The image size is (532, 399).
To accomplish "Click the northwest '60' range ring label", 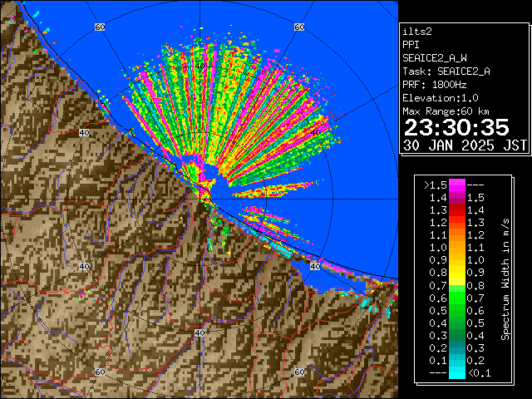I will [100, 27].
